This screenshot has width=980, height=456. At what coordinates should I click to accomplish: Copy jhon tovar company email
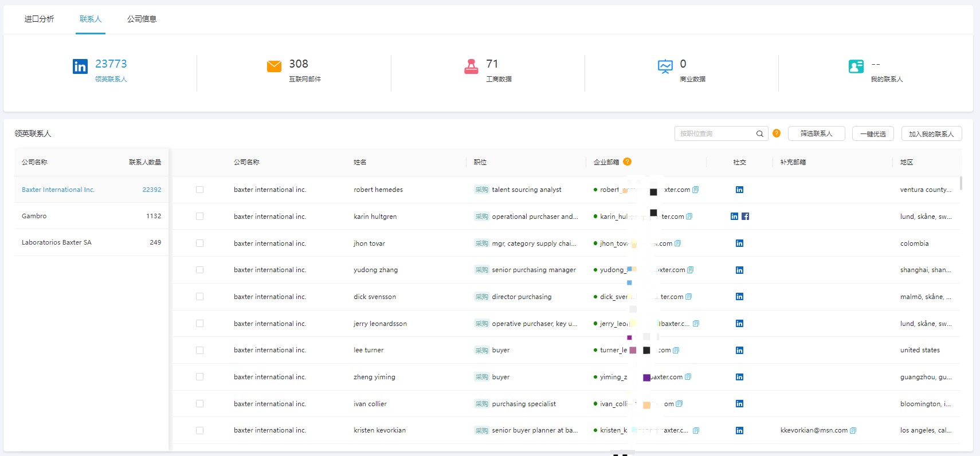677,243
